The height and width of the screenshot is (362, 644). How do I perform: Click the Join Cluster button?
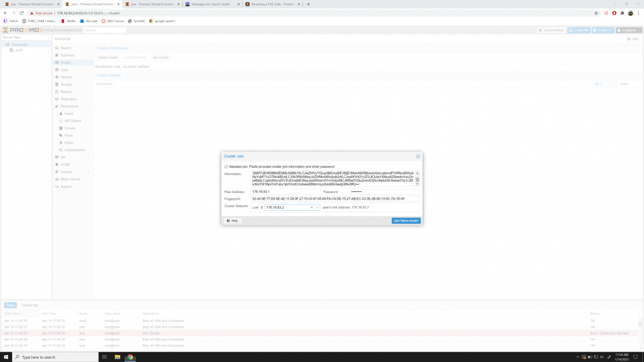pos(161,57)
